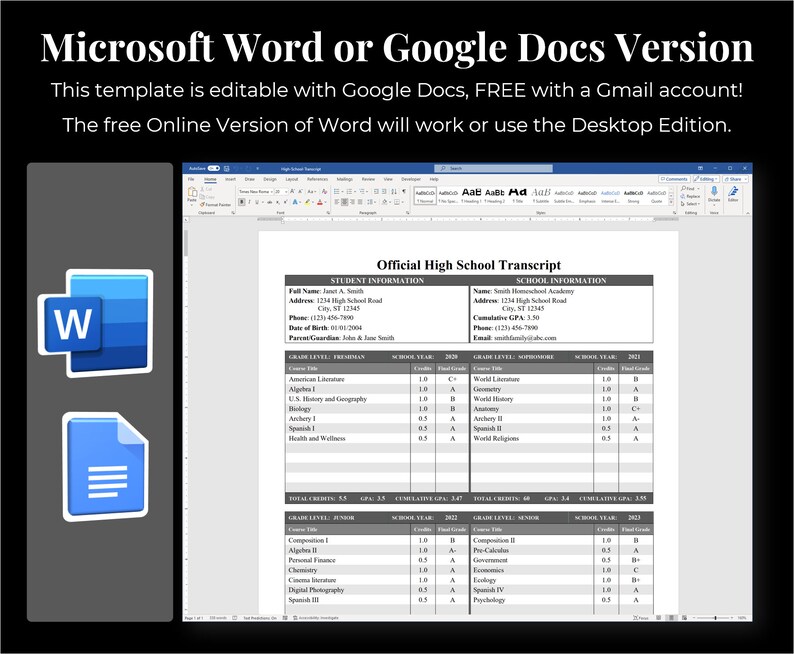
Task: Align text left
Action: click(x=336, y=202)
